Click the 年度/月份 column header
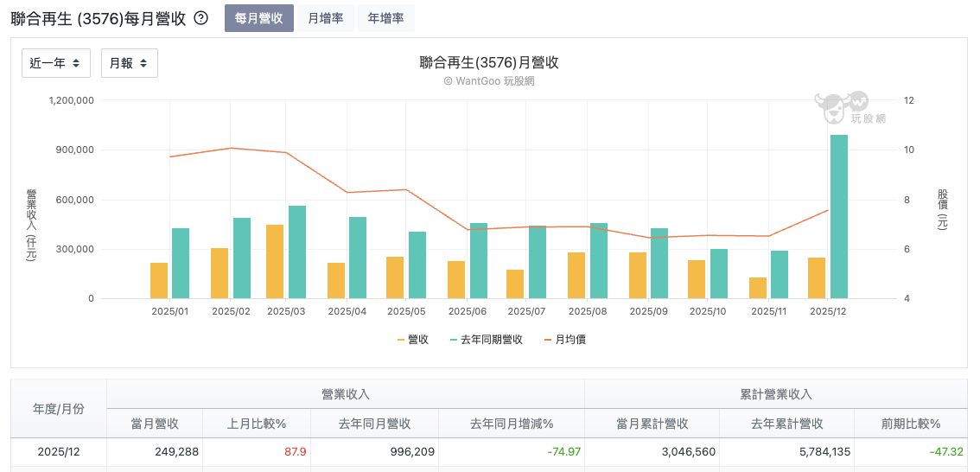This screenshot has height=472, width=980. click(59, 409)
